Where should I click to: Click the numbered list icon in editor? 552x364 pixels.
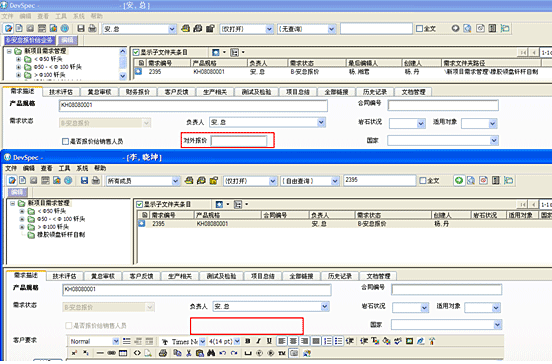point(327,341)
